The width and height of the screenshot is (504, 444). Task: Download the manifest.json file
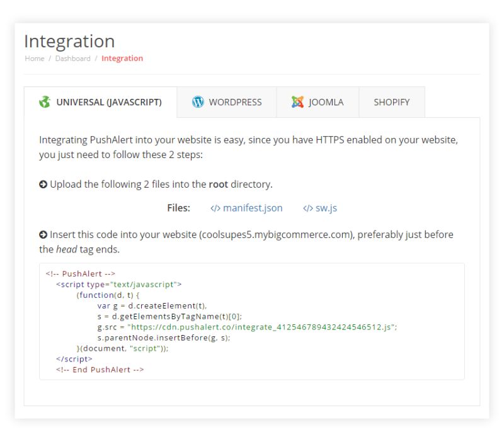[253, 208]
